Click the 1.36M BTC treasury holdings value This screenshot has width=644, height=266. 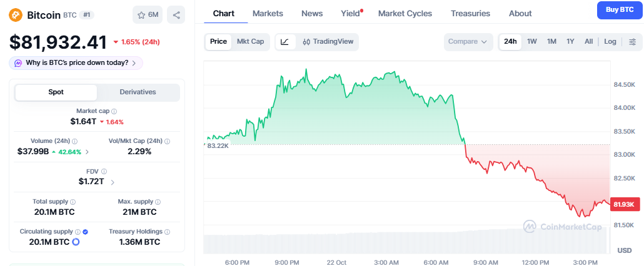point(139,242)
